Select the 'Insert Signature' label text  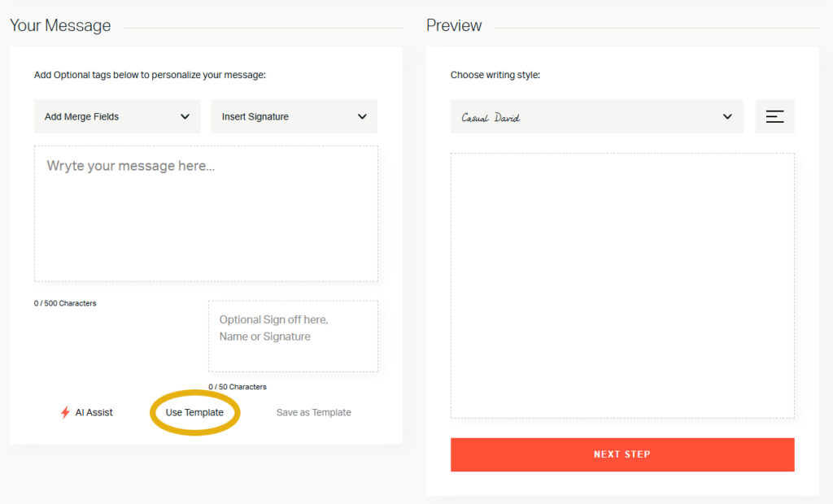click(255, 116)
